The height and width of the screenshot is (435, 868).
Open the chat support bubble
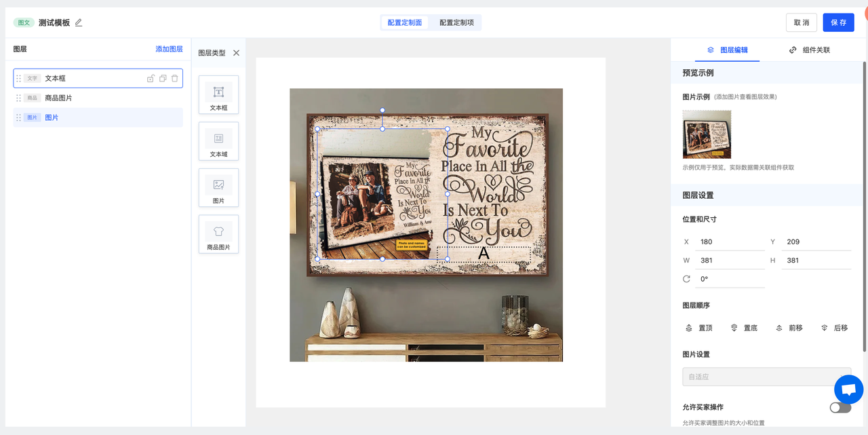pos(848,390)
